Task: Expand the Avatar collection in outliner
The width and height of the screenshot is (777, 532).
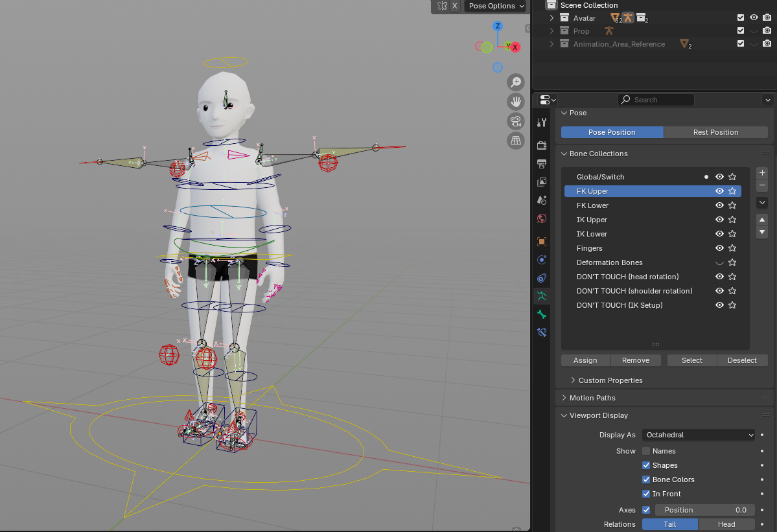Action: (551, 18)
